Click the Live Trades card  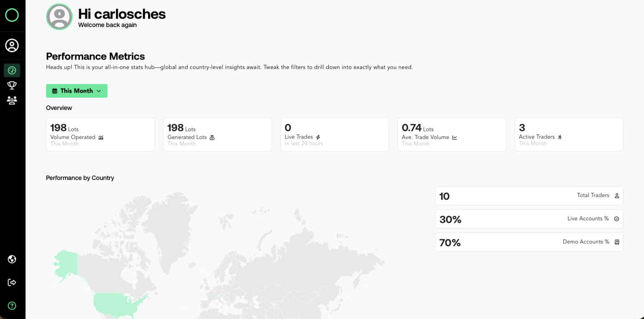(334, 134)
